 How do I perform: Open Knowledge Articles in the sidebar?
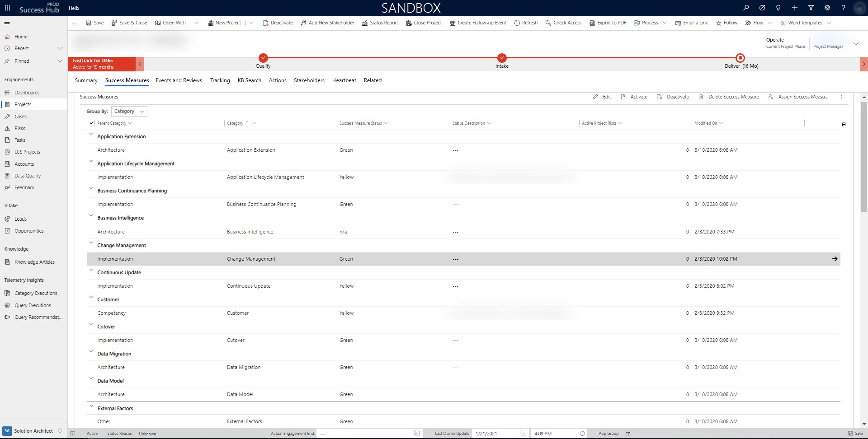coord(34,262)
